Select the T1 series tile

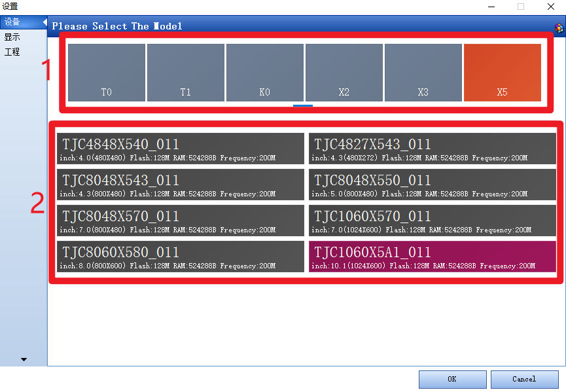pos(186,73)
